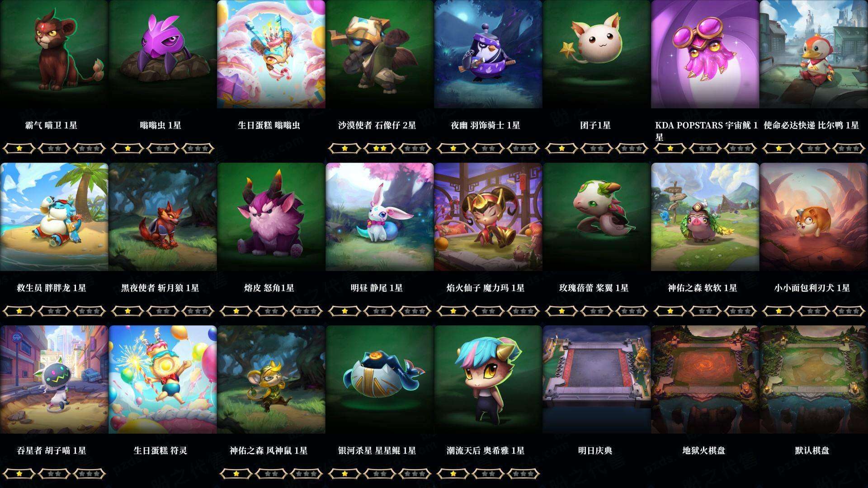Choose two-star badge for 吞星者 胡子喵
Viewport: 868px width, 488px height.
point(54,474)
